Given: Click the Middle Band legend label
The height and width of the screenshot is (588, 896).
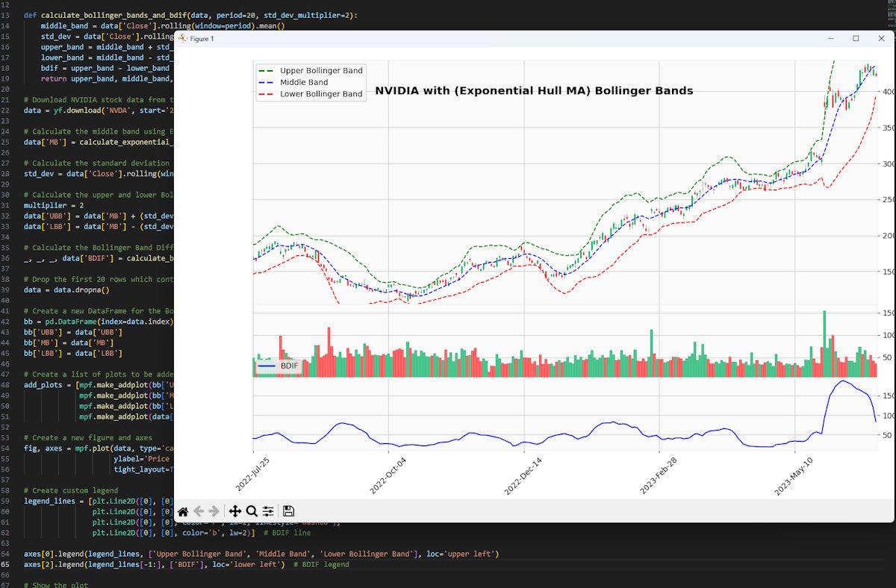Looking at the screenshot, I should [305, 82].
